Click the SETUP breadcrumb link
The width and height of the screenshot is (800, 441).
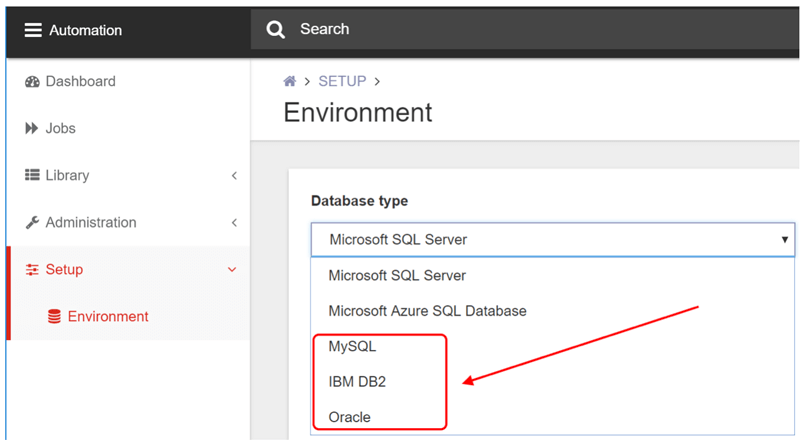[x=342, y=81]
